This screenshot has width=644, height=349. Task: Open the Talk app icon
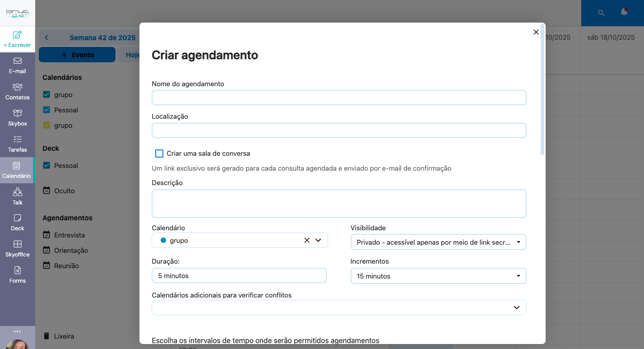tap(17, 197)
